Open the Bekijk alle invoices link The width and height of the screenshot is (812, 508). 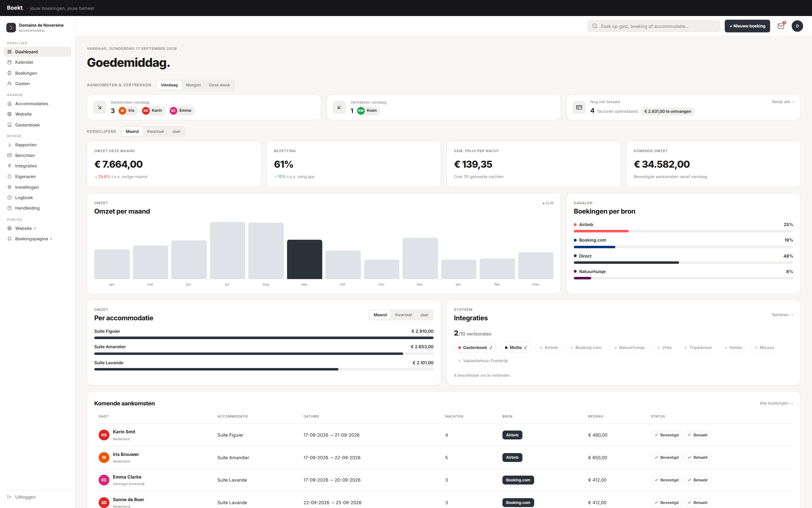click(x=783, y=102)
